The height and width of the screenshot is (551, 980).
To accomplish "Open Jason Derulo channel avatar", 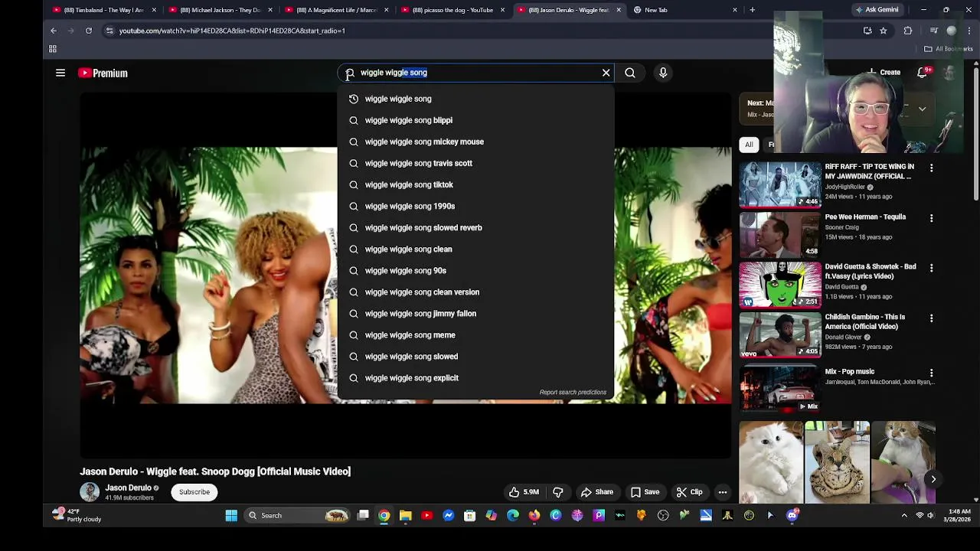I will click(90, 492).
